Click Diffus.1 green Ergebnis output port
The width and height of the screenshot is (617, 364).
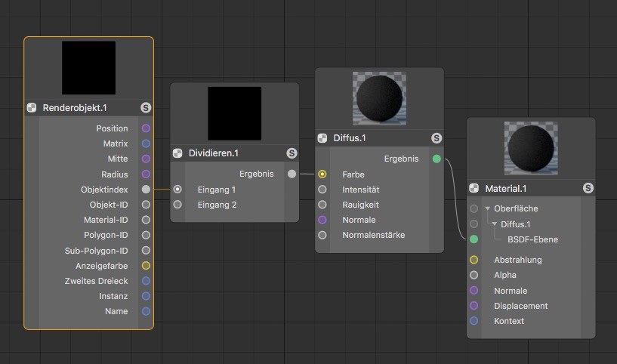[x=437, y=159]
